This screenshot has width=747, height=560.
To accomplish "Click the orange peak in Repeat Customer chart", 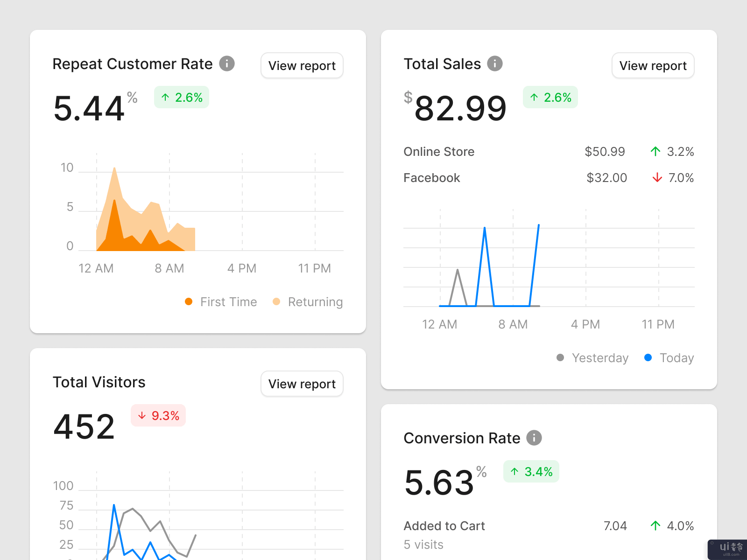I will (114, 202).
